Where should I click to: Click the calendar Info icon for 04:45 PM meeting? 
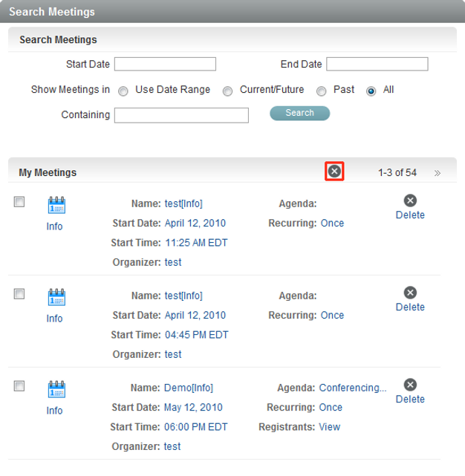tap(56, 298)
